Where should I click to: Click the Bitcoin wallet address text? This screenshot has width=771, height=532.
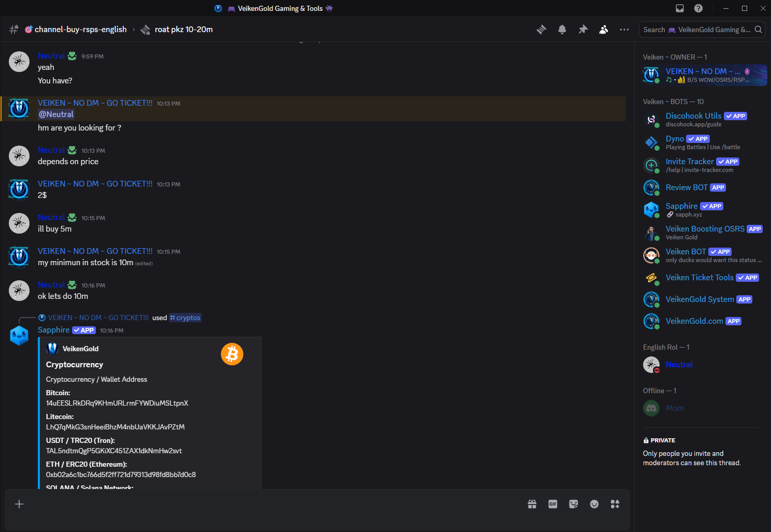coord(117,403)
